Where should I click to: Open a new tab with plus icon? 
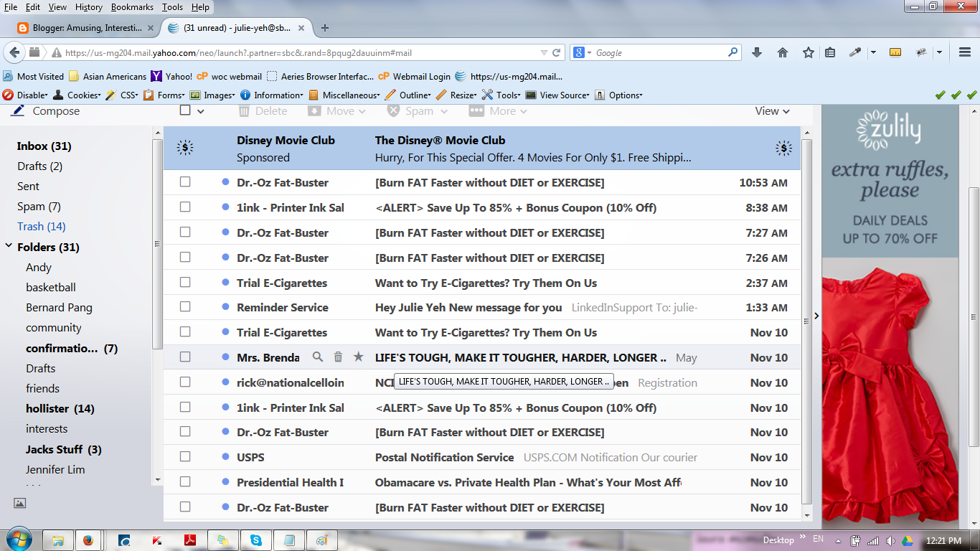click(x=325, y=28)
